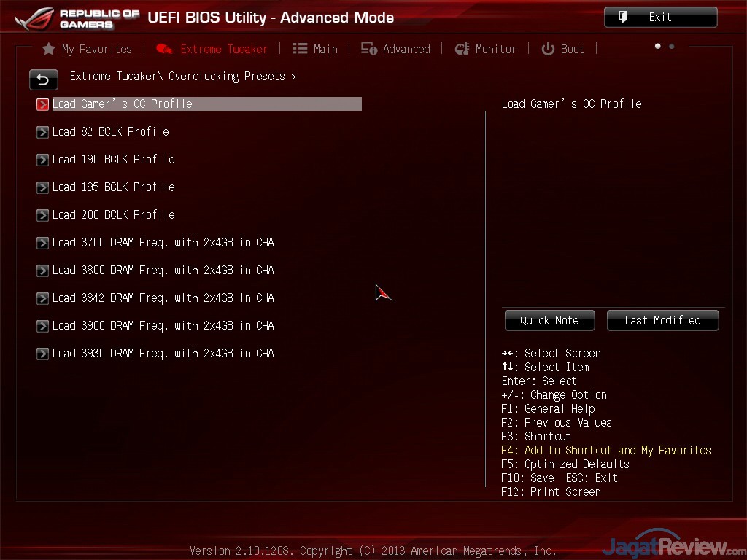Switch to the Extreme Tweaker tab
This screenshot has height=560, width=747.
212,49
